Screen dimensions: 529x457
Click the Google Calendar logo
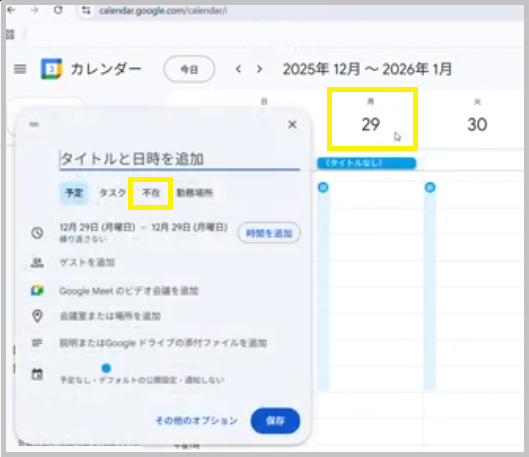click(x=51, y=69)
